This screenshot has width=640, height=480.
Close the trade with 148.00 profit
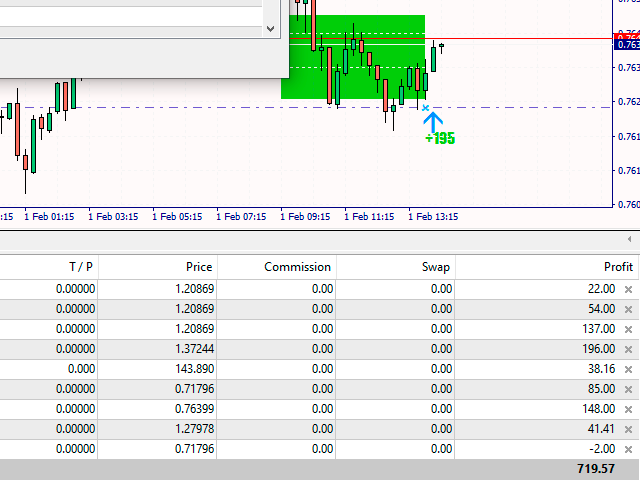tap(628, 410)
